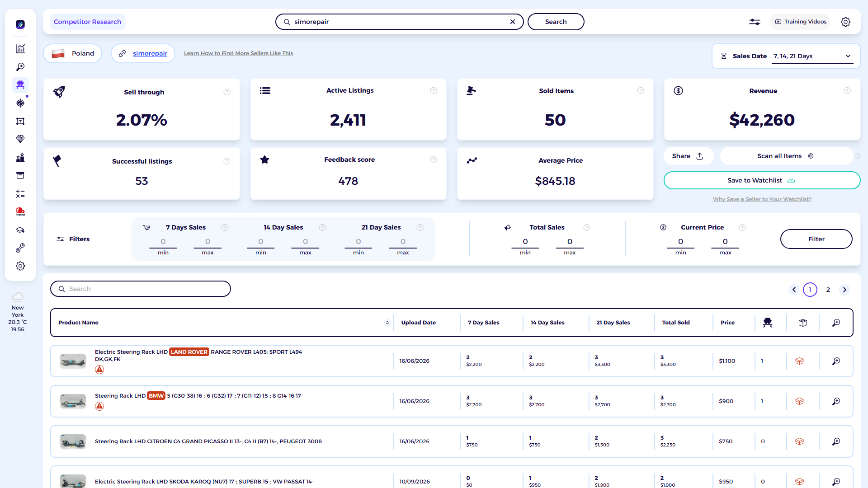The height and width of the screenshot is (488, 868).
Task: Click magnifier icon on BMW steering rack row
Action: pyautogui.click(x=836, y=401)
